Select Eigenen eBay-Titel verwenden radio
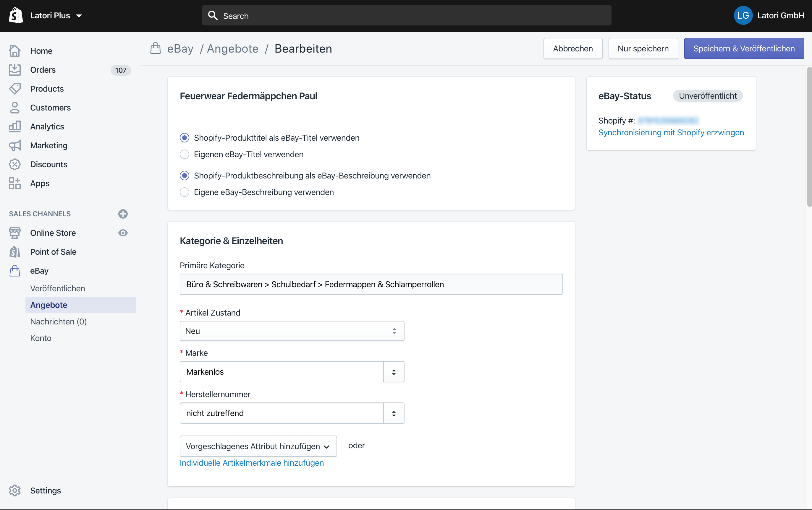The height and width of the screenshot is (510, 812). (185, 154)
